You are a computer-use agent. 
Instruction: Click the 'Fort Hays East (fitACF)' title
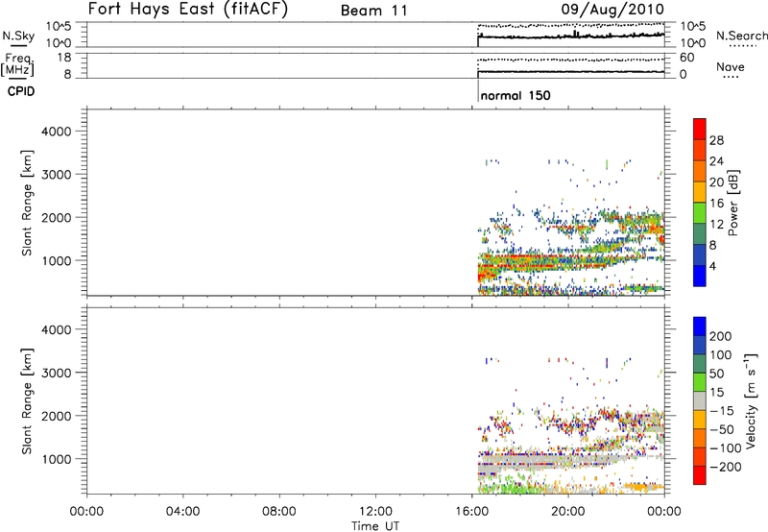click(x=187, y=10)
